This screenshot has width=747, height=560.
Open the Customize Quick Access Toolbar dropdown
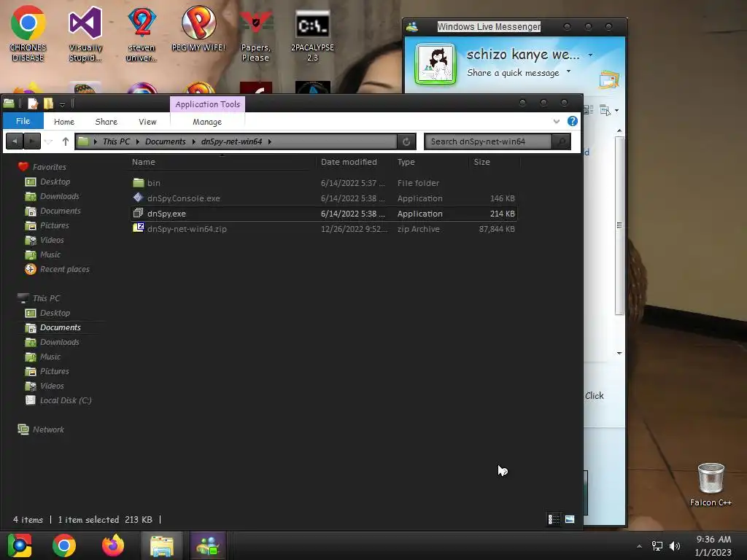pyautogui.click(x=62, y=104)
